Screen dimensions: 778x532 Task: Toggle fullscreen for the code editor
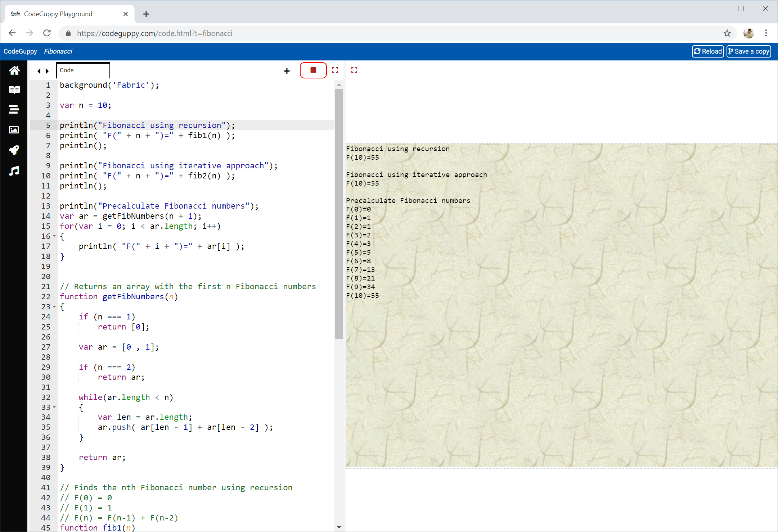click(x=335, y=70)
